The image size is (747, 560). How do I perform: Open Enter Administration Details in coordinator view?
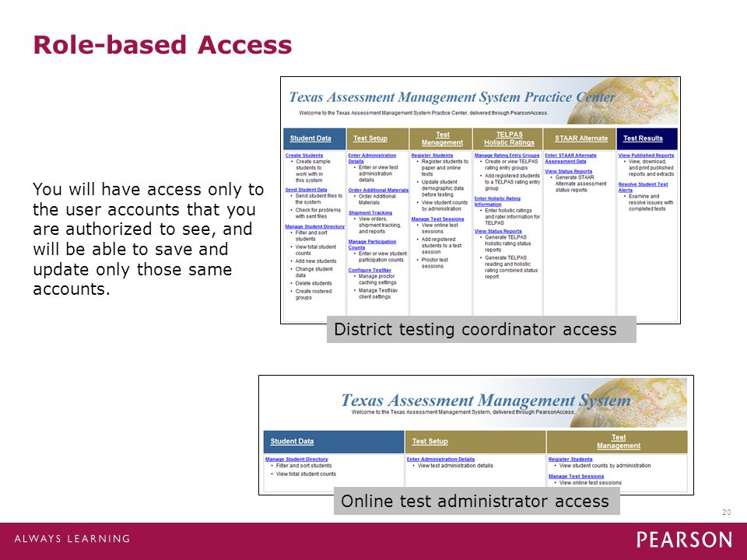click(372, 158)
